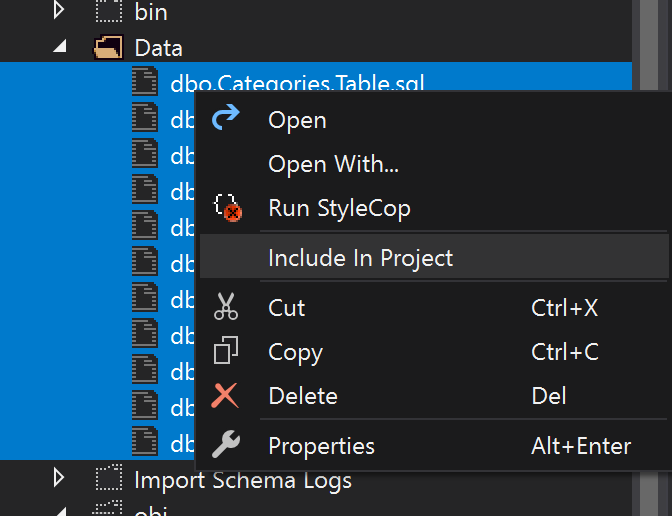Select Properties in the context menu
672x516 pixels.
tap(321, 446)
